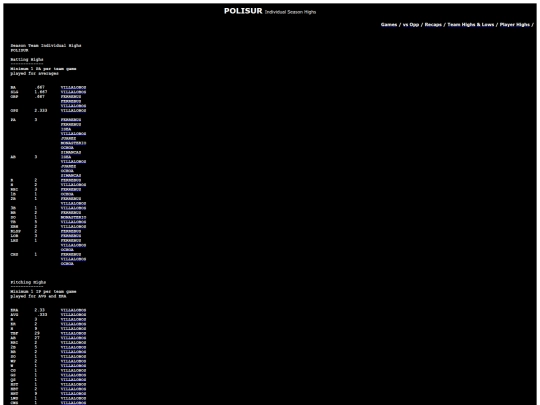Image resolution: width=540 pixels, height=405 pixels.
Task: Click JUAREZ link in the PA group
Action: click(x=69, y=138)
